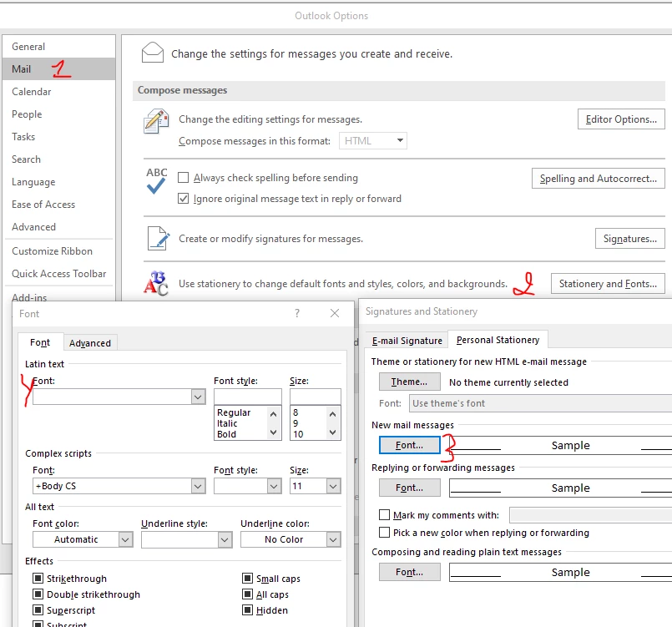This screenshot has width=672, height=627.
Task: Click the Font style list scroll down arrow
Action: click(x=274, y=432)
